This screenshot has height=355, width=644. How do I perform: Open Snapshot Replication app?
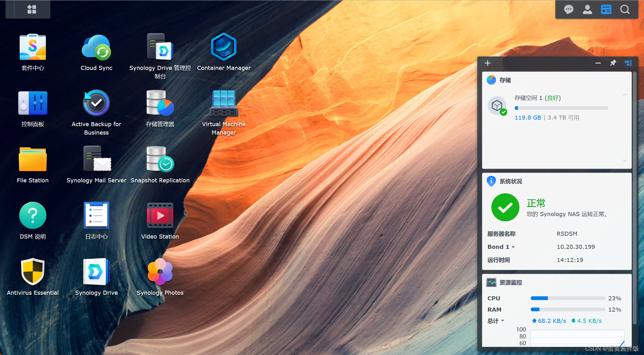tap(160, 160)
